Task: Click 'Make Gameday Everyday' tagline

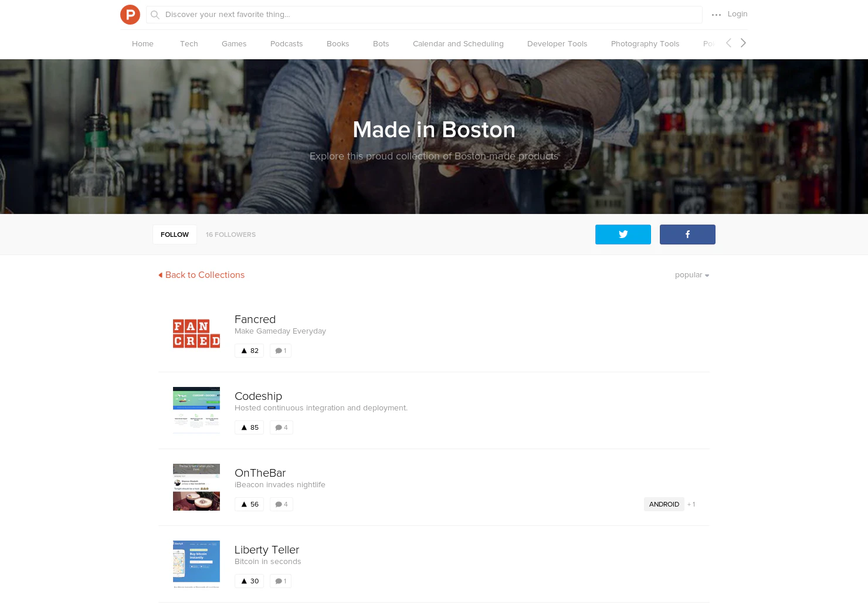Action: click(x=280, y=331)
